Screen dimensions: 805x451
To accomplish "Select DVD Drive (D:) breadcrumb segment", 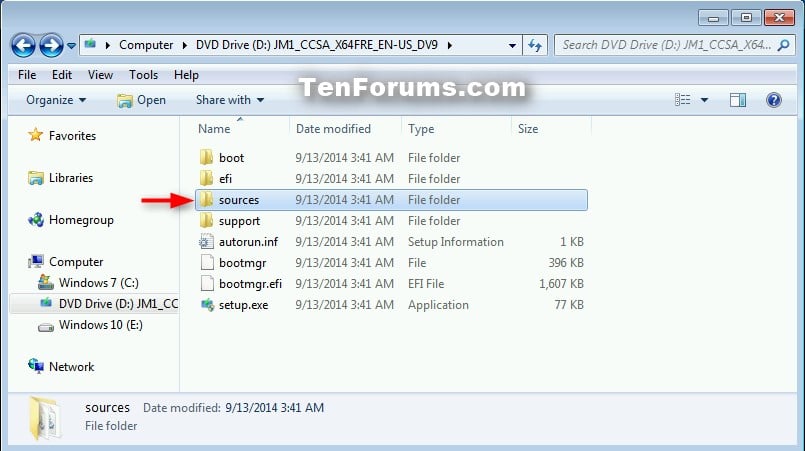I will pos(317,45).
